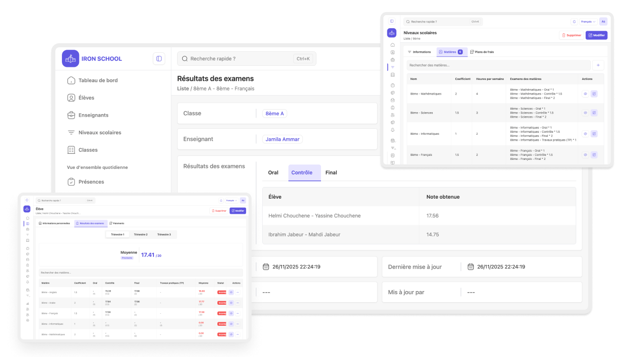Open Tableau de bord from the sidebar

click(98, 80)
